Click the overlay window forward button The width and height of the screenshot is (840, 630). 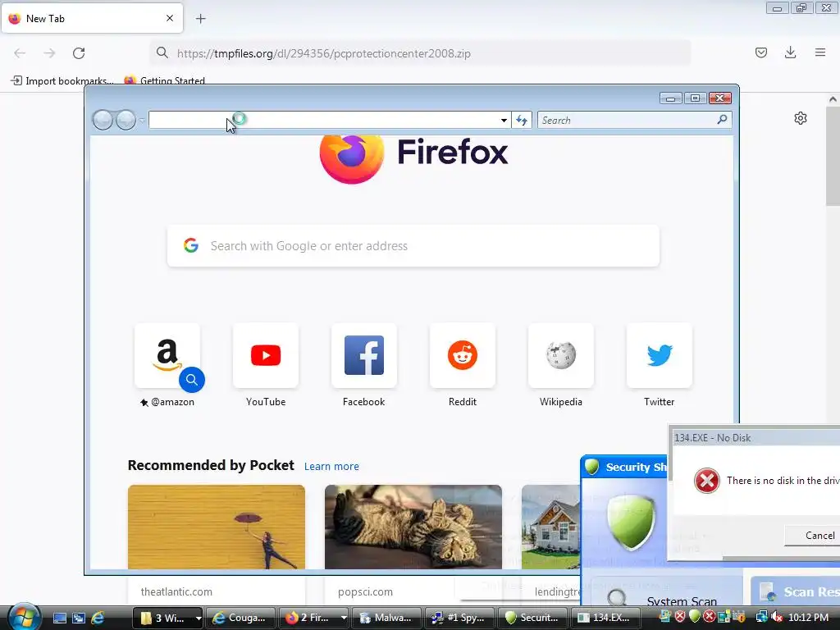click(x=126, y=120)
